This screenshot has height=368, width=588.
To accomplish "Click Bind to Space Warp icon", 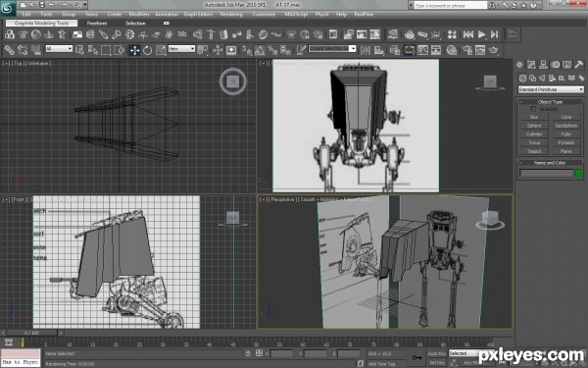I will (36, 50).
